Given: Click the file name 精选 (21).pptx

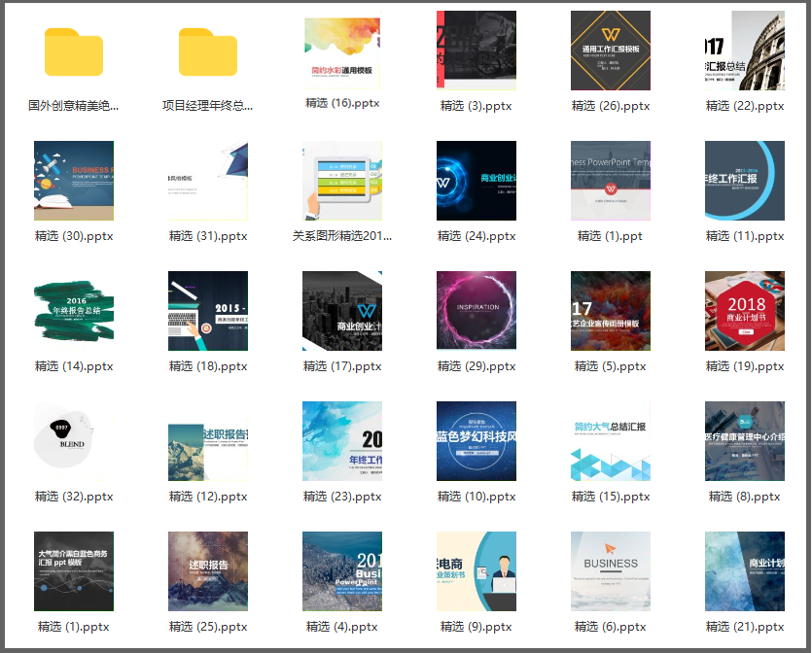Looking at the screenshot, I should coord(745,627).
